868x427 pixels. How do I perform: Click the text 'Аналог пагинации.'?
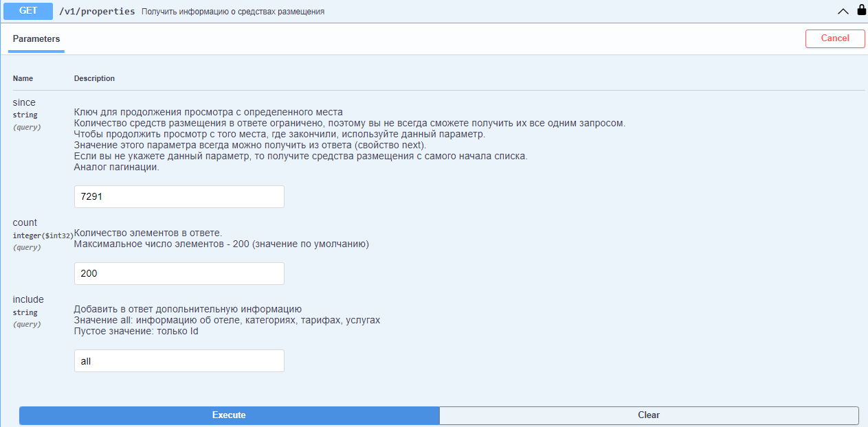[x=117, y=168]
